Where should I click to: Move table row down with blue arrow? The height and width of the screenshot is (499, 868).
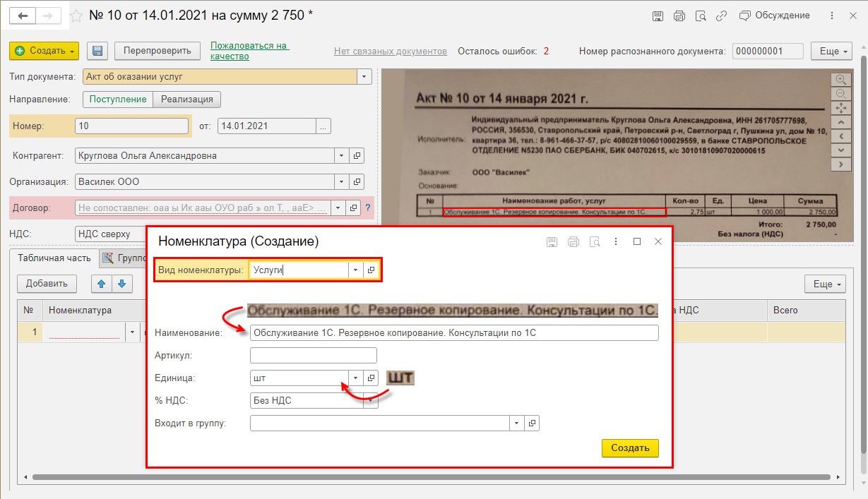coord(122,284)
